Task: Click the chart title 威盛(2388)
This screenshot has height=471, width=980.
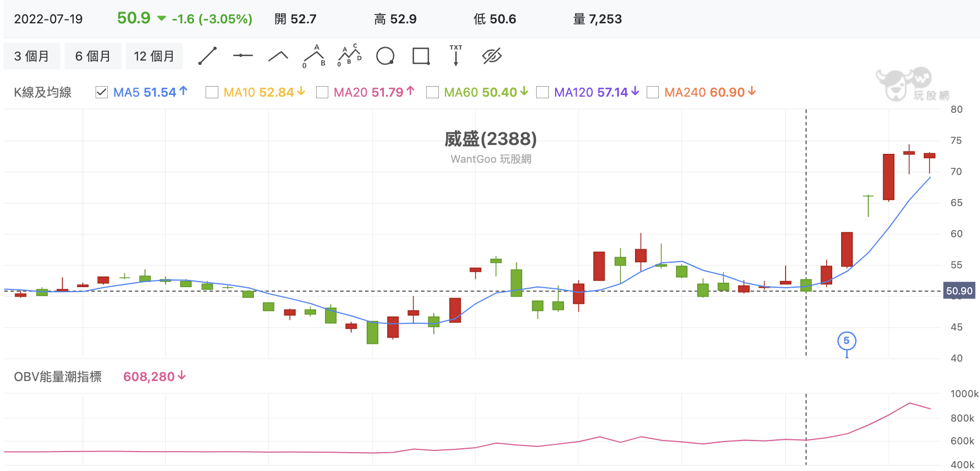Action: [491, 139]
